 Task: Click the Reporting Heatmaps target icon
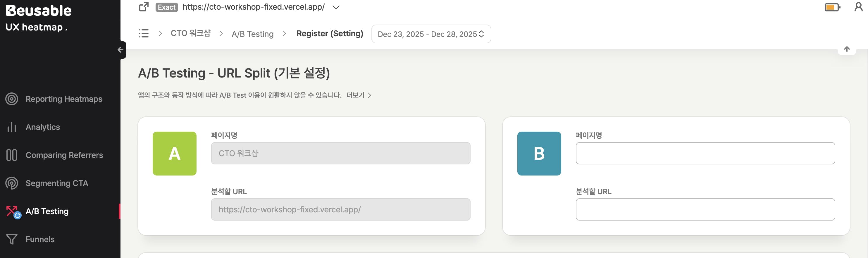point(12,99)
